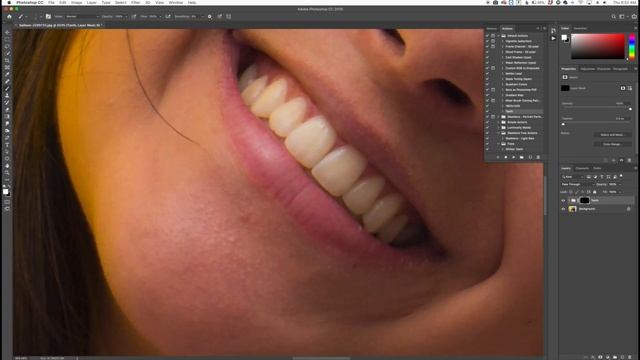Toggle dialog box for Vignette action

493,41
